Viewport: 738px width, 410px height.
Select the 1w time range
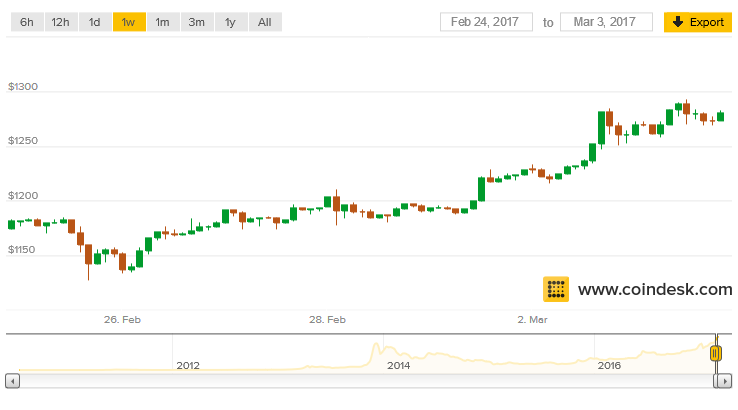point(128,22)
